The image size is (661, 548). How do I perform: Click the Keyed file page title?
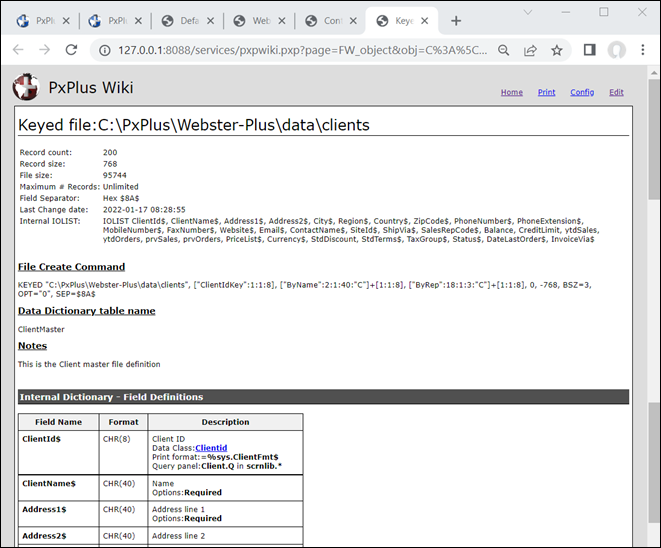tap(194, 125)
